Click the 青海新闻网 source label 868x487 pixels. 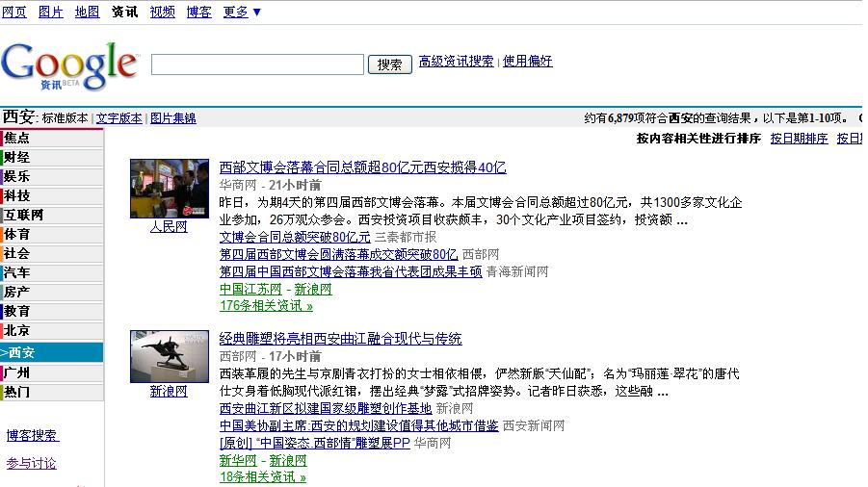517,271
